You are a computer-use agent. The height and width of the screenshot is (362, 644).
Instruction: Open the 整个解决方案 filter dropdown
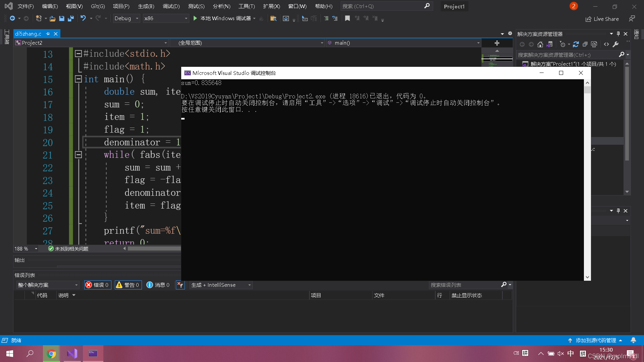(48, 285)
